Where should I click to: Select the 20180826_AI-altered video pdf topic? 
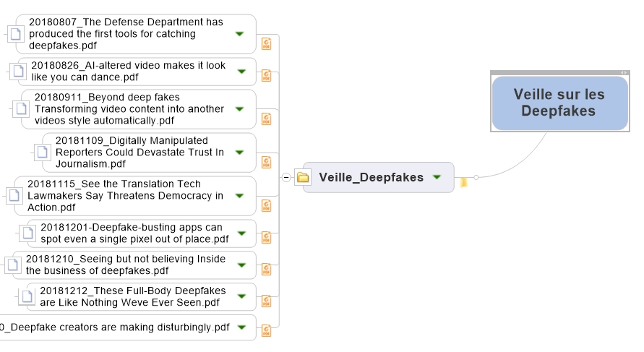click(137, 72)
